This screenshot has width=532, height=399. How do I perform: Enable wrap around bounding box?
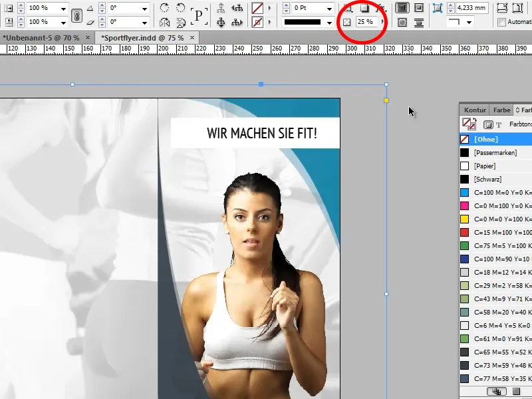(419, 7)
